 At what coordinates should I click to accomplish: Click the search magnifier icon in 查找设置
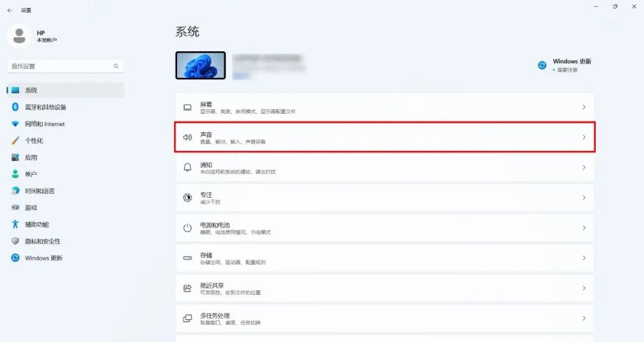116,66
